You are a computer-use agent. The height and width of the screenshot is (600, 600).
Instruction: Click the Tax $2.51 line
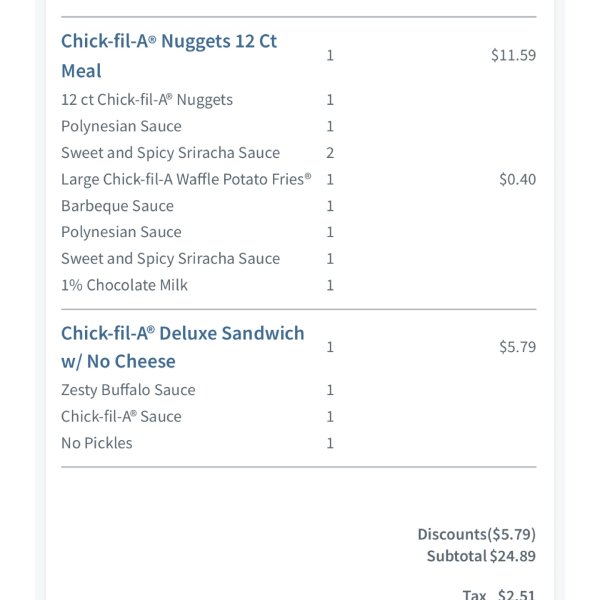tap(499, 594)
